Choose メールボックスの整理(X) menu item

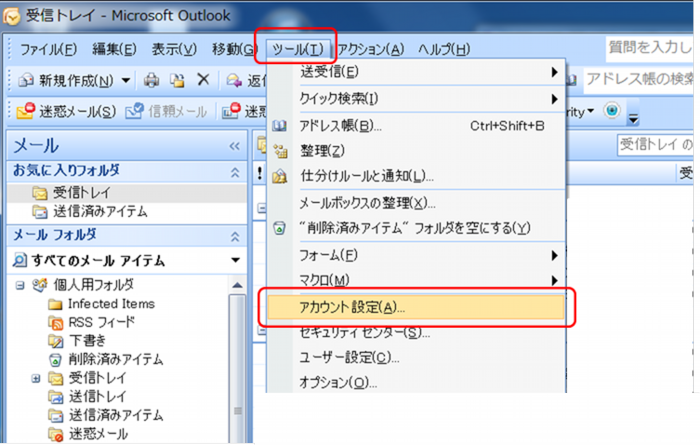(416, 204)
